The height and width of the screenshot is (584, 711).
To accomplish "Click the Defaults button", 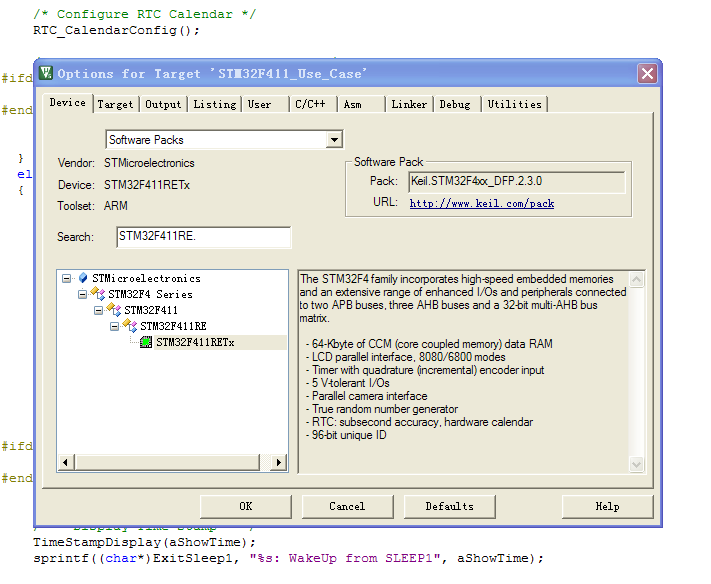I will tap(449, 506).
